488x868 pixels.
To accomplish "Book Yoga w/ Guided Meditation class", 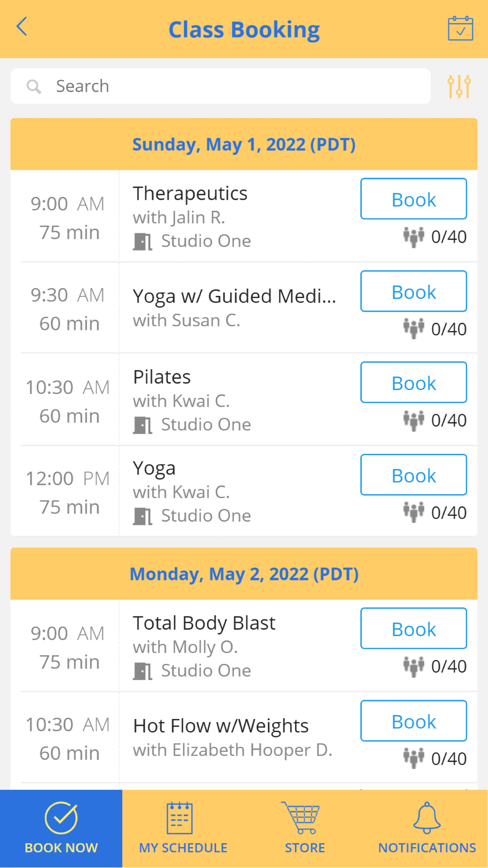I will 413,291.
